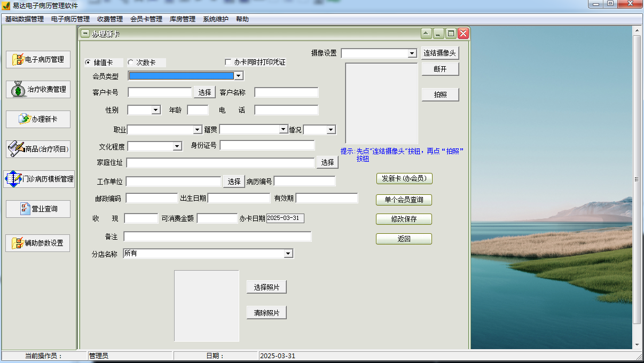Viewport: 644px width, 363px height.
Task: Open the 会员卡管理 menu
Action: pos(145,18)
